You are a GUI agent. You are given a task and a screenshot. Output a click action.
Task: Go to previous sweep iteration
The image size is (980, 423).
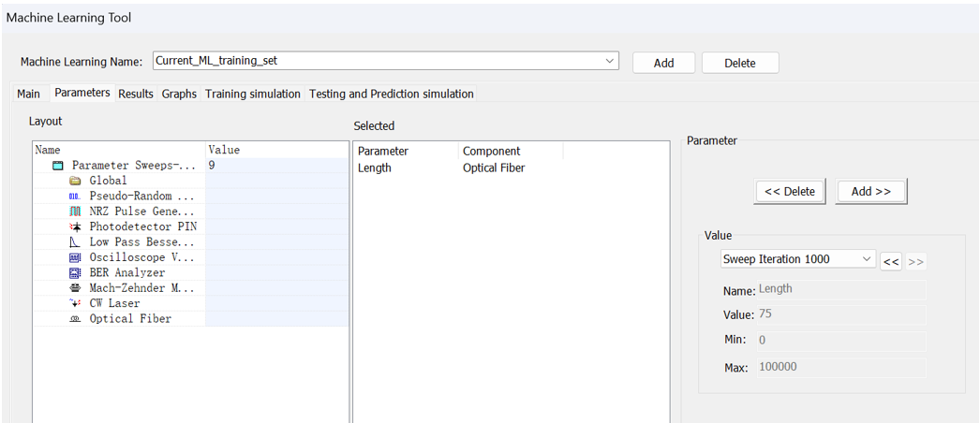(x=891, y=261)
